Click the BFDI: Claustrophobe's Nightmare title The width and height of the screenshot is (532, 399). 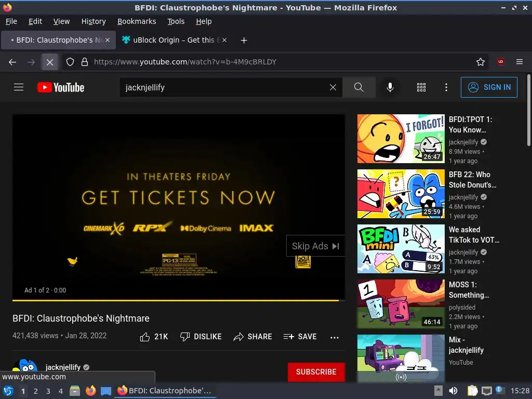point(81,318)
